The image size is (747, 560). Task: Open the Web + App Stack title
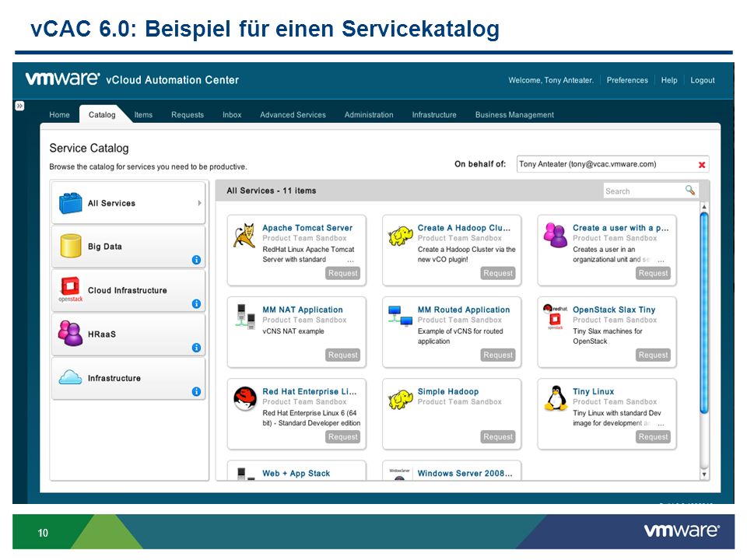pos(296,474)
